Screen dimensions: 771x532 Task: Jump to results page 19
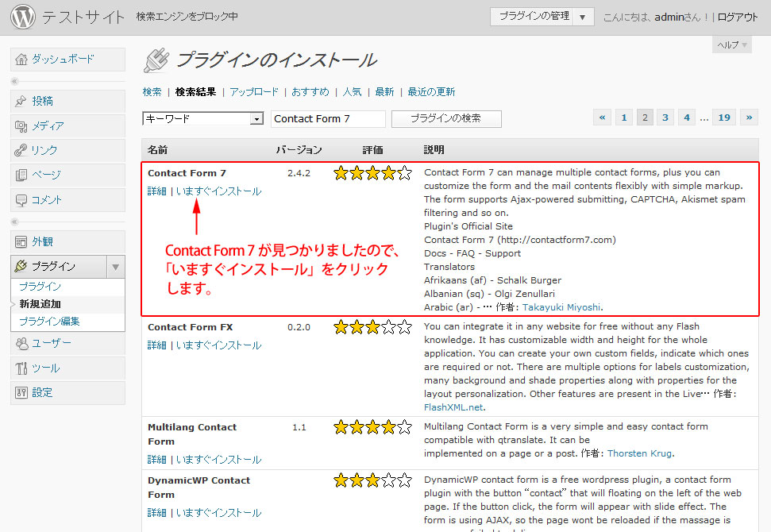724,118
